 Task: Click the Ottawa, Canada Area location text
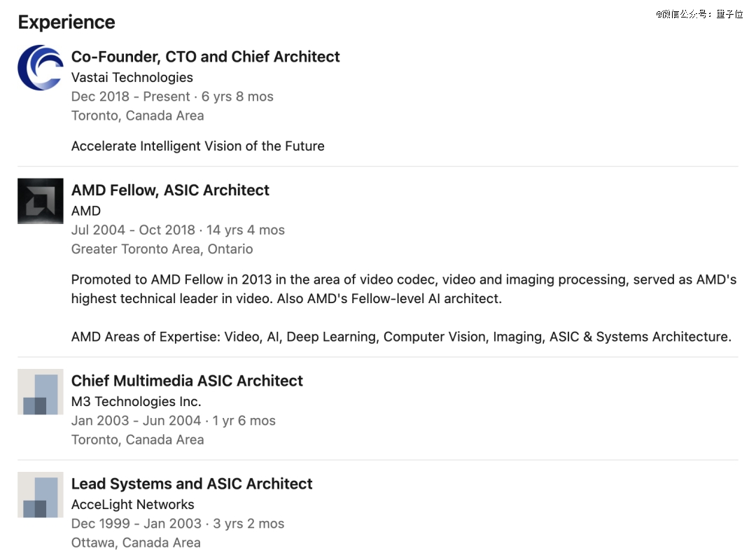136,543
